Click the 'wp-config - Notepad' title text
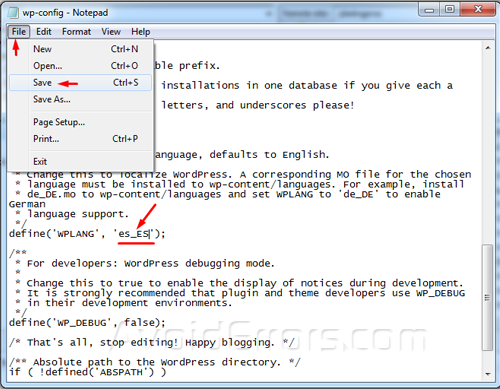Image resolution: width=500 pixels, height=389 pixels. tap(65, 13)
